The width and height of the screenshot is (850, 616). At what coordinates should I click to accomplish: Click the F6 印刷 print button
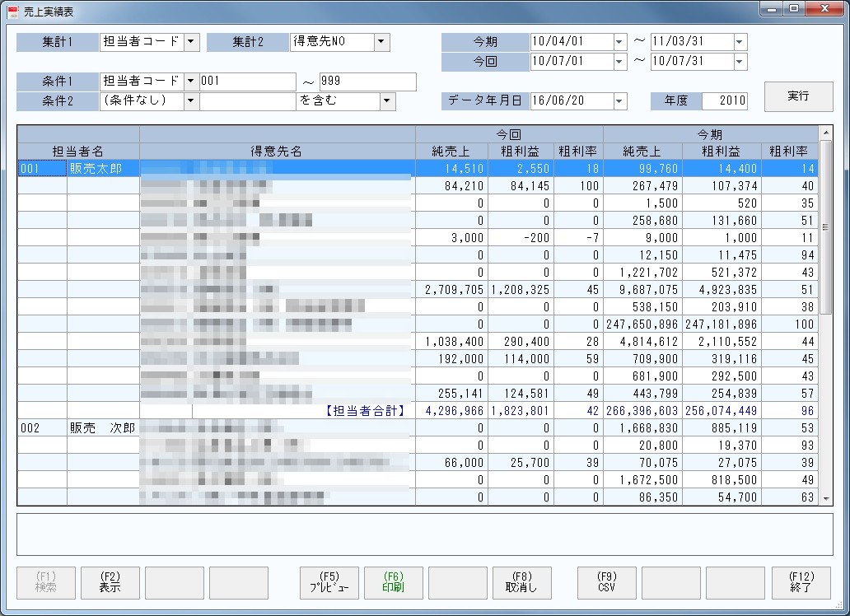pos(393,582)
